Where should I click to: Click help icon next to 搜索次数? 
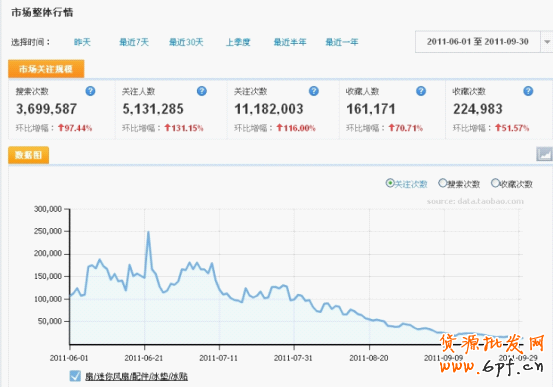point(90,91)
